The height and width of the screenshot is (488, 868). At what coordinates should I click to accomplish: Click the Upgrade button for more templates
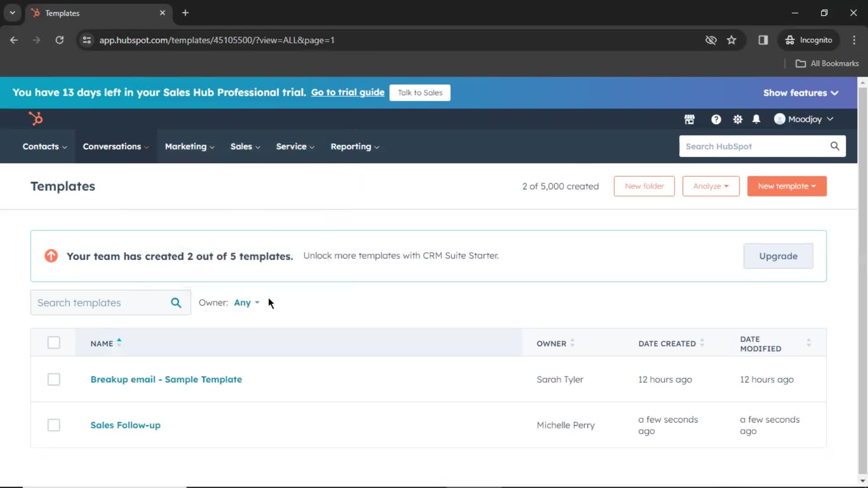click(778, 256)
